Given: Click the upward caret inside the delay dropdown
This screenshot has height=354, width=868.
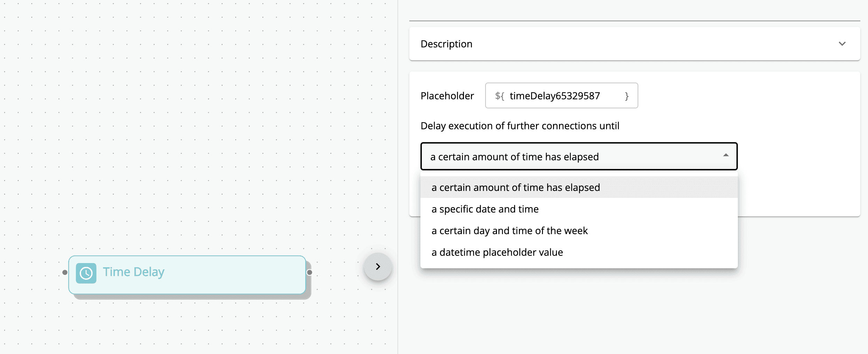Looking at the screenshot, I should click(x=725, y=155).
